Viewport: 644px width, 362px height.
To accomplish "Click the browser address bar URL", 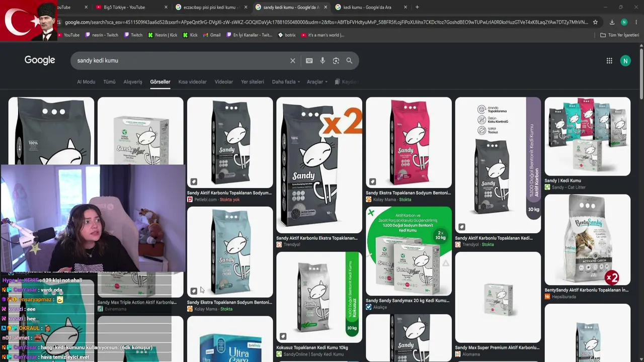I will click(326, 22).
